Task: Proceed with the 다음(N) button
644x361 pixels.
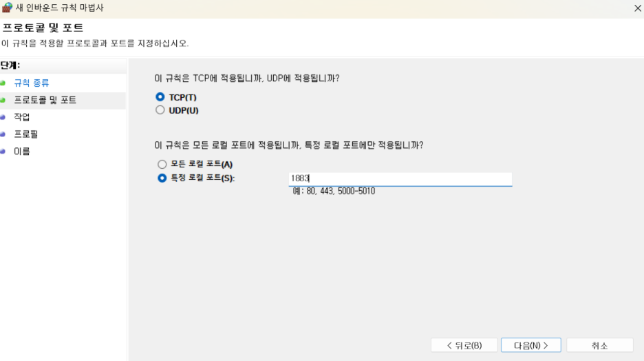Action: (531, 345)
